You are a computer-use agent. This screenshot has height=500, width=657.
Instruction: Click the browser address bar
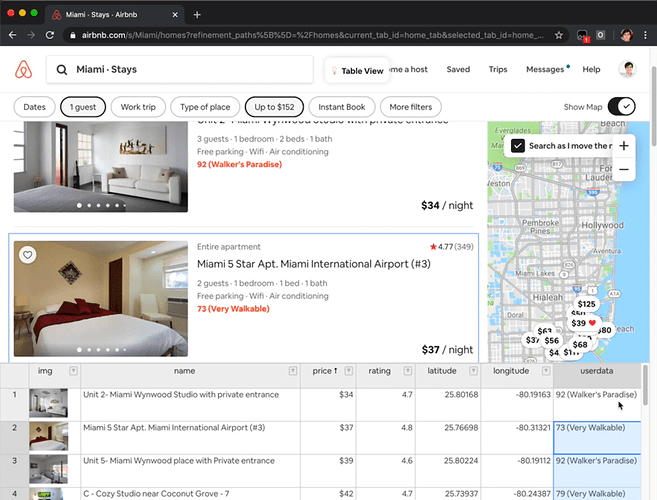(x=312, y=35)
